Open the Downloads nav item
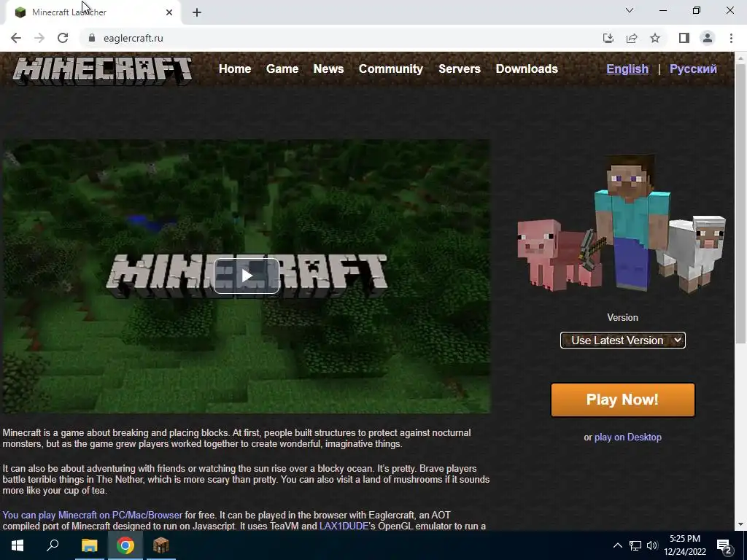747x560 pixels. coord(527,69)
